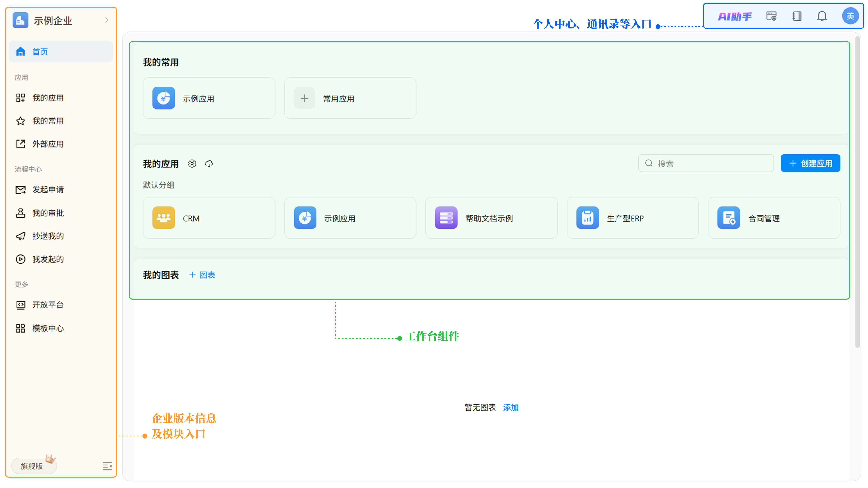Click the 添加 link for charts
Image resolution: width=868 pixels, height=488 pixels.
pyautogui.click(x=510, y=408)
